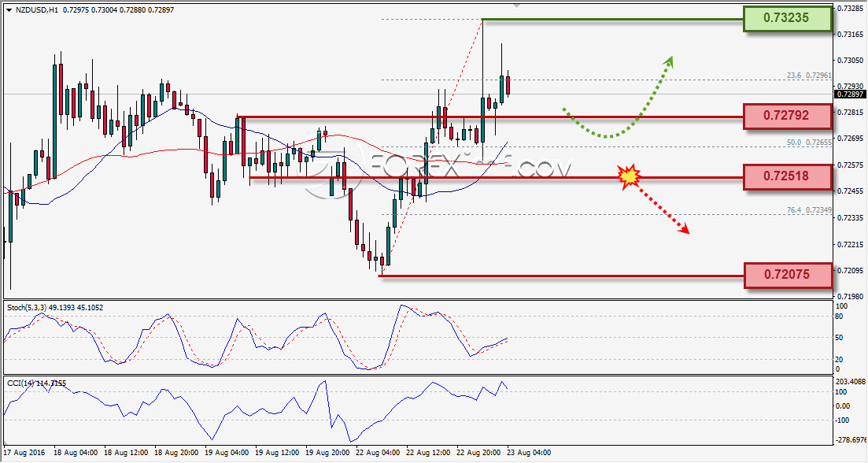
Task: Click the 17 Aug 2016 date label
Action: pos(24,453)
